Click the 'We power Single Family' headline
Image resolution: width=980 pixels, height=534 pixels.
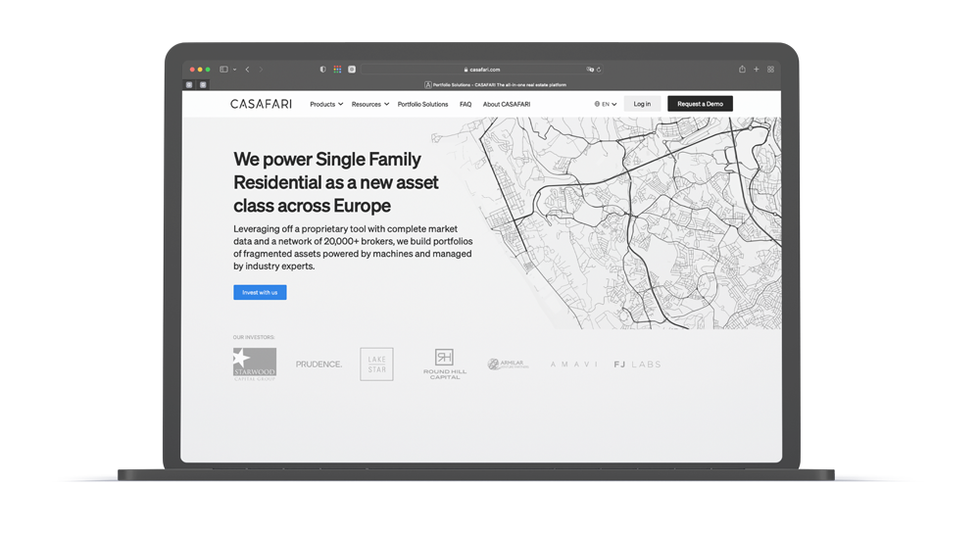coord(336,182)
